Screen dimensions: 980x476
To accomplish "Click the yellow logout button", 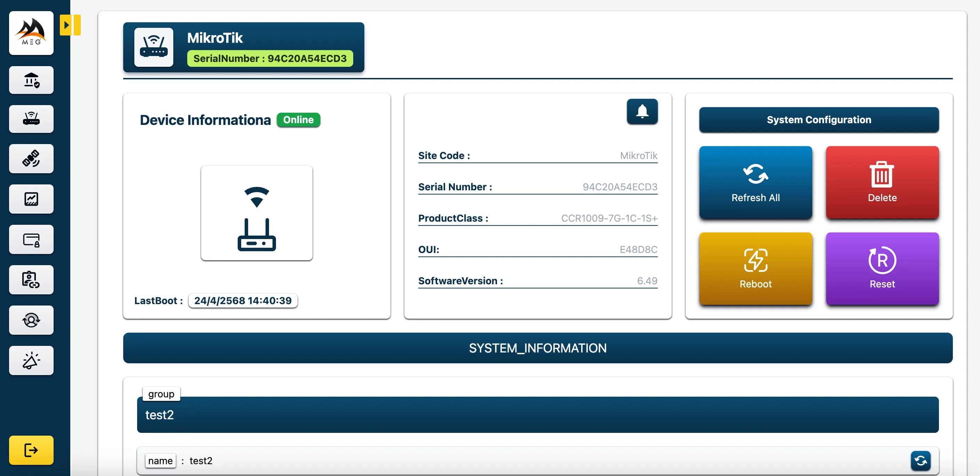I will click(x=31, y=450).
